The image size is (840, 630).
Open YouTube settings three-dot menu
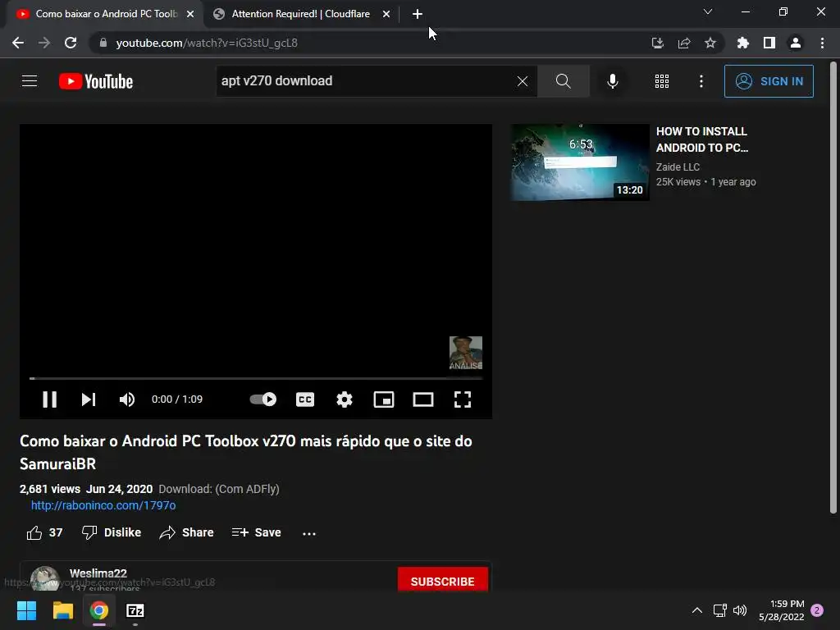click(701, 81)
